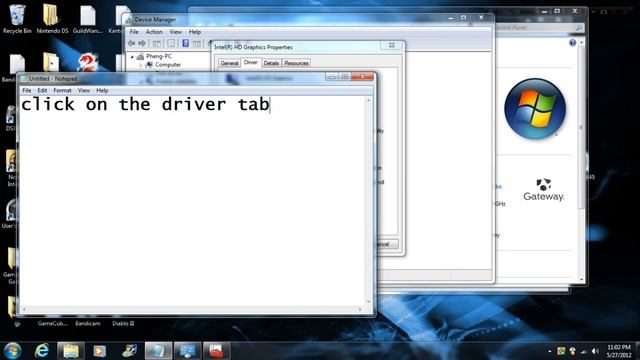Launch Internet Explorer from taskbar

tap(42, 351)
